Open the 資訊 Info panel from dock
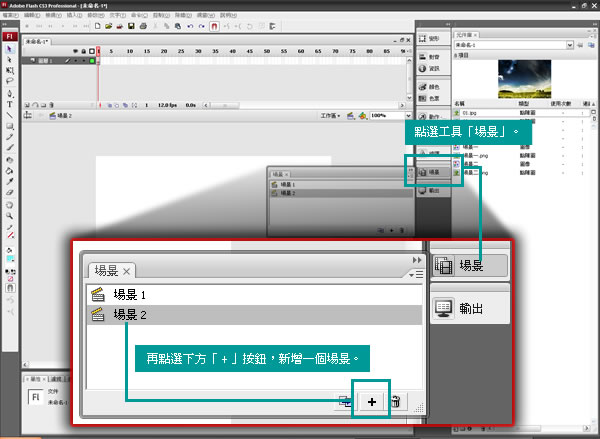Screen dimensions: 600x439 coord(433,69)
